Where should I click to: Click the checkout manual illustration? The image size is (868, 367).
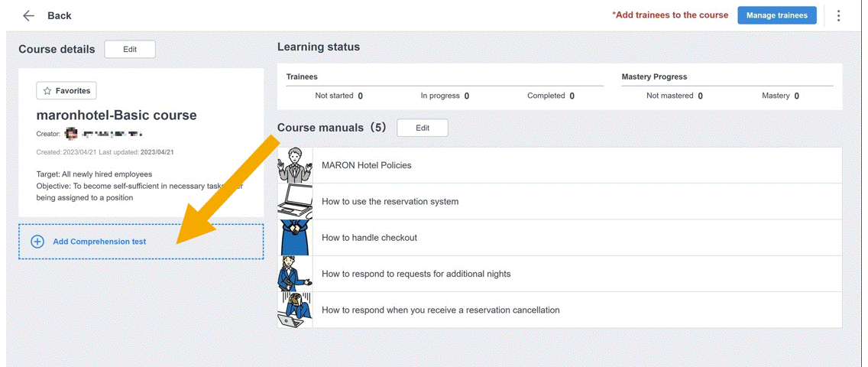295,238
